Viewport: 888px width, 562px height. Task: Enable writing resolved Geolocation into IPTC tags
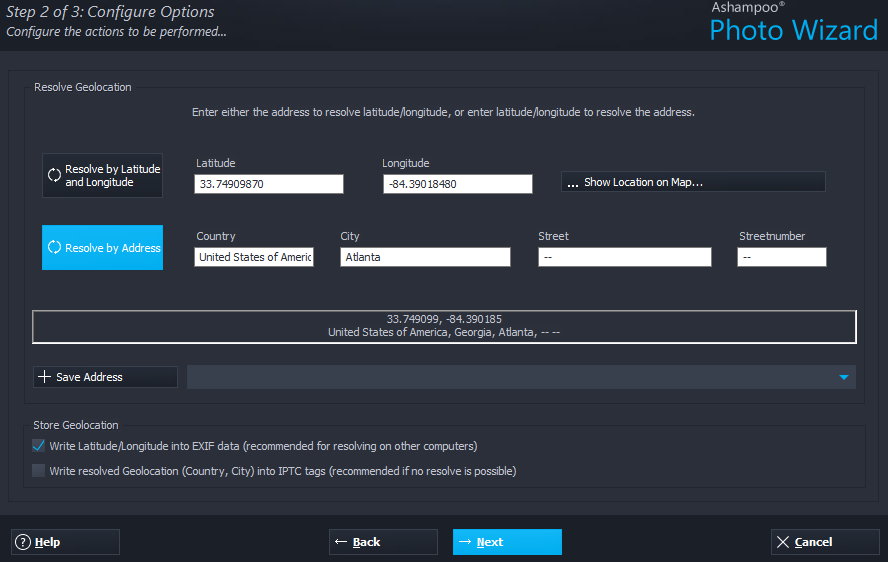tap(39, 471)
